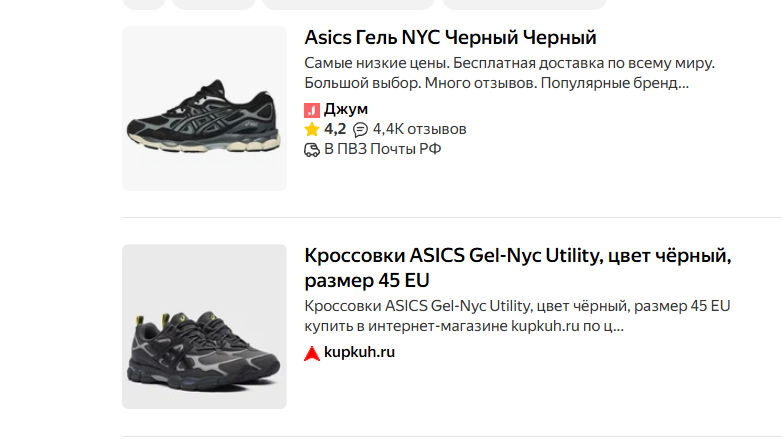The width and height of the screenshot is (782, 446).
Task: Click the 4,2 rating number
Action: tap(334, 130)
